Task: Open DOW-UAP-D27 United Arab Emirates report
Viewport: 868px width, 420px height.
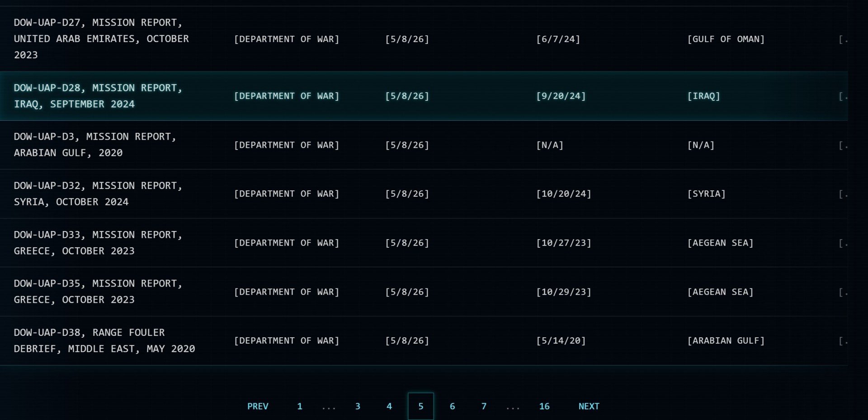Action: click(101, 39)
